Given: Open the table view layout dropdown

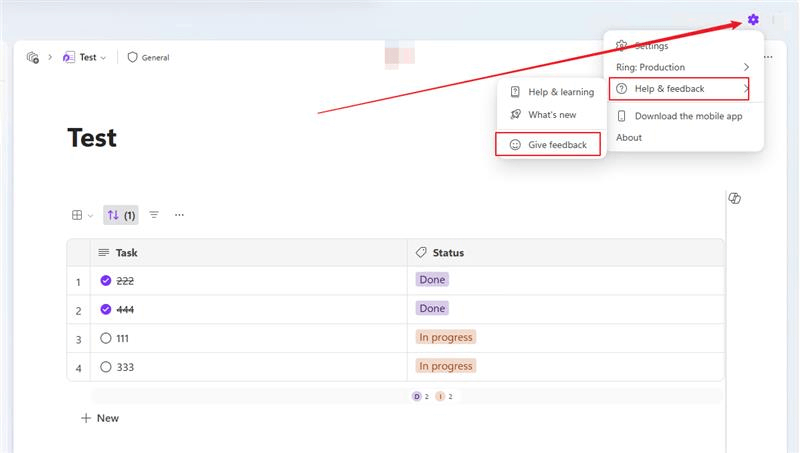Looking at the screenshot, I should [83, 215].
